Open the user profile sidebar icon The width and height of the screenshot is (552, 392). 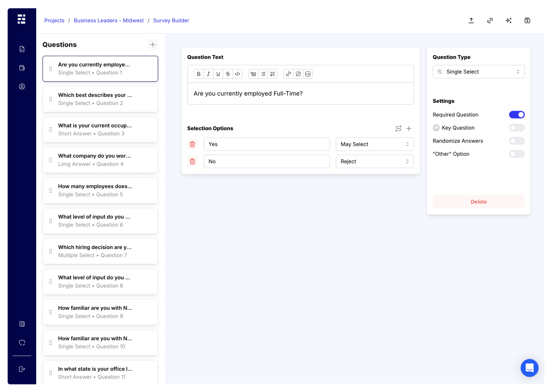coord(22,87)
